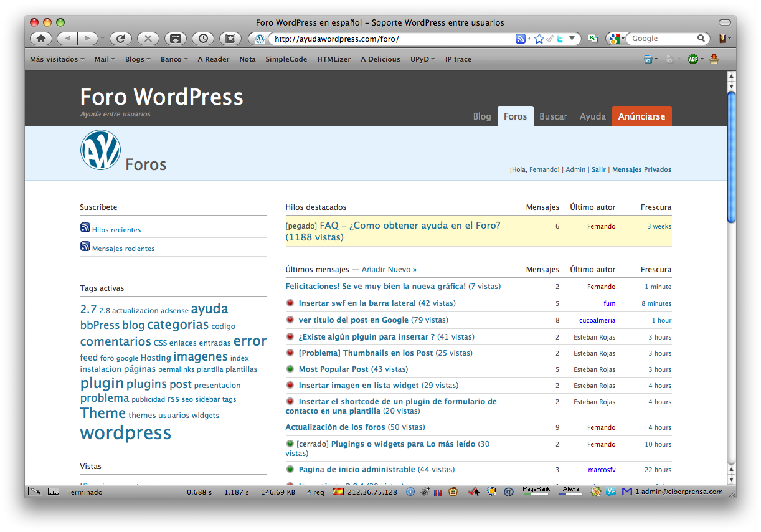
Task: Click the Home icon in the browser toolbar
Action: (x=40, y=38)
